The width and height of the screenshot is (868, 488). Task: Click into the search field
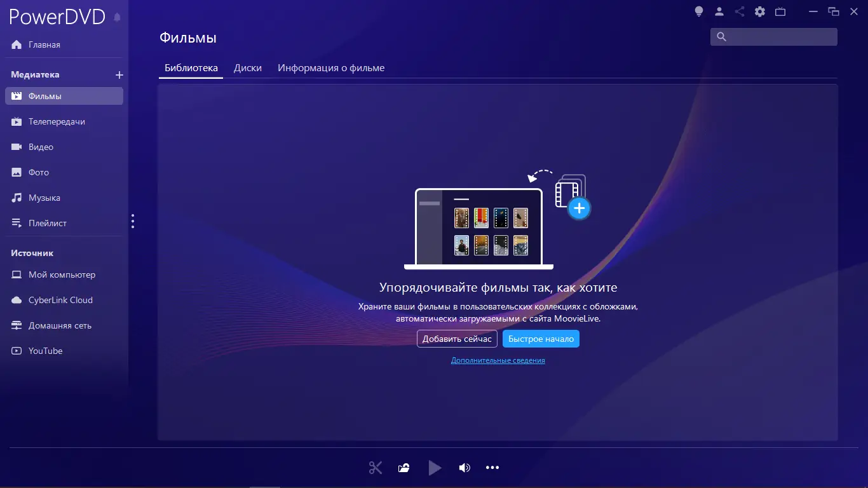774,37
